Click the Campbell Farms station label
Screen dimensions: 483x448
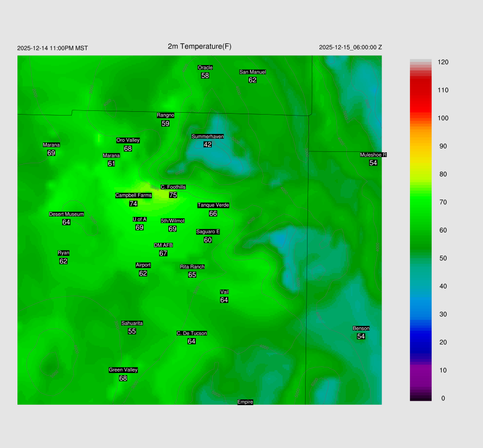tap(133, 195)
